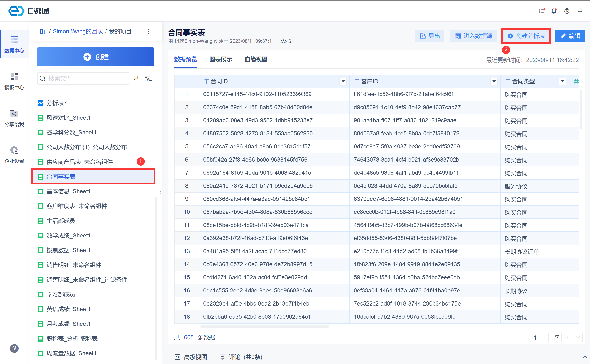Click the three-dot project menu icon
Screen dimensions: 590x364
click(x=149, y=31)
